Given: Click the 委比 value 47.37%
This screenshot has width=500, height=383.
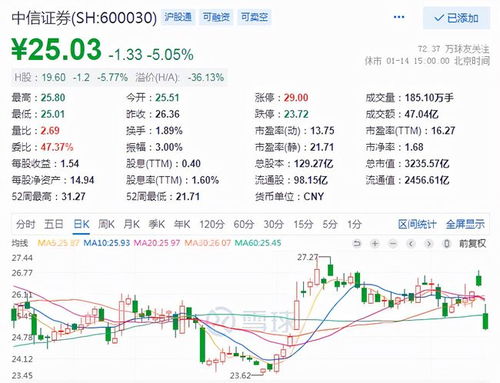Looking at the screenshot, I should (x=57, y=147).
